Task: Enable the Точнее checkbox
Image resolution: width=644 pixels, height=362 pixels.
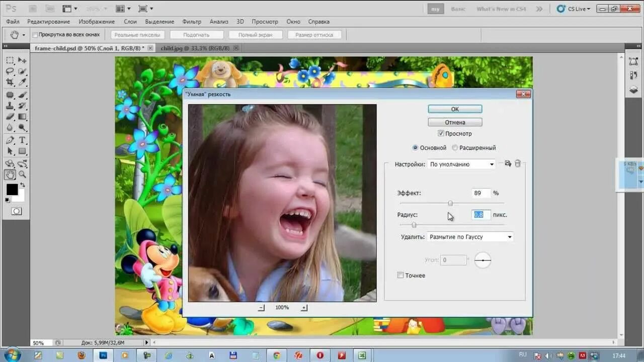Action: point(400,276)
